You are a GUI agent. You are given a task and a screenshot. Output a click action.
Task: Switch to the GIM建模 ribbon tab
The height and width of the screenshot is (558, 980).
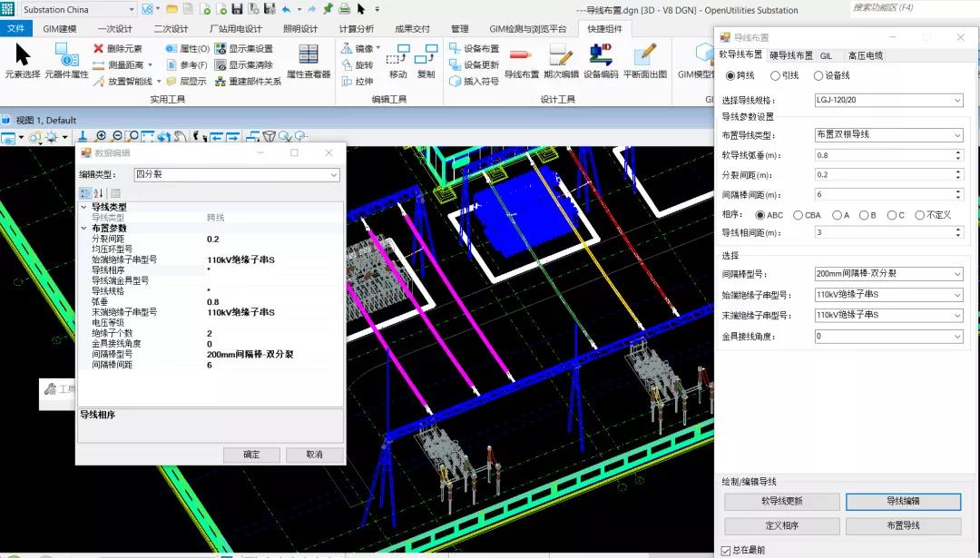tap(60, 29)
